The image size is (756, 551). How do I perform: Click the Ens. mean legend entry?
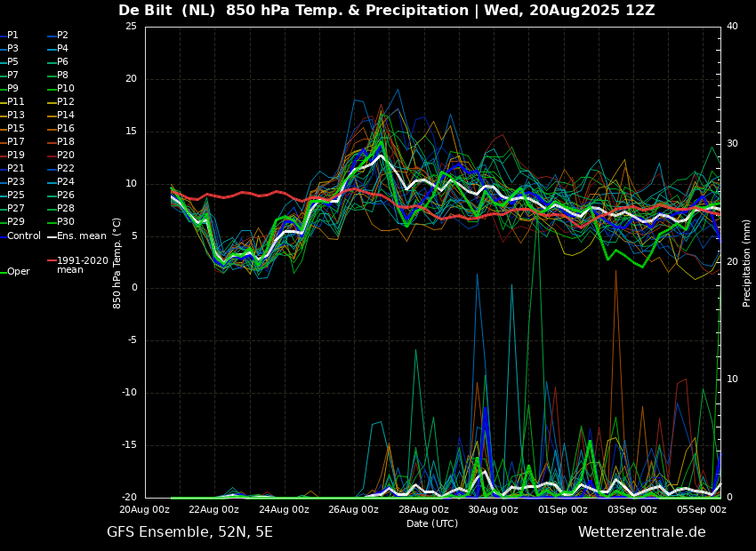tap(81, 236)
